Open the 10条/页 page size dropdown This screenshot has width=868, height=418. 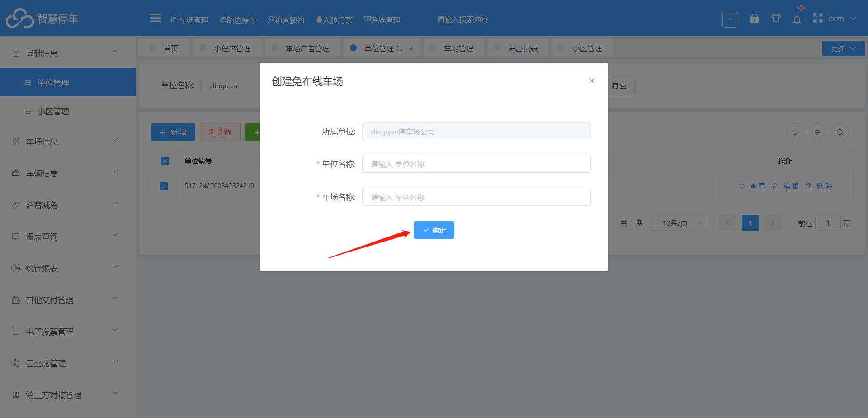tap(679, 223)
